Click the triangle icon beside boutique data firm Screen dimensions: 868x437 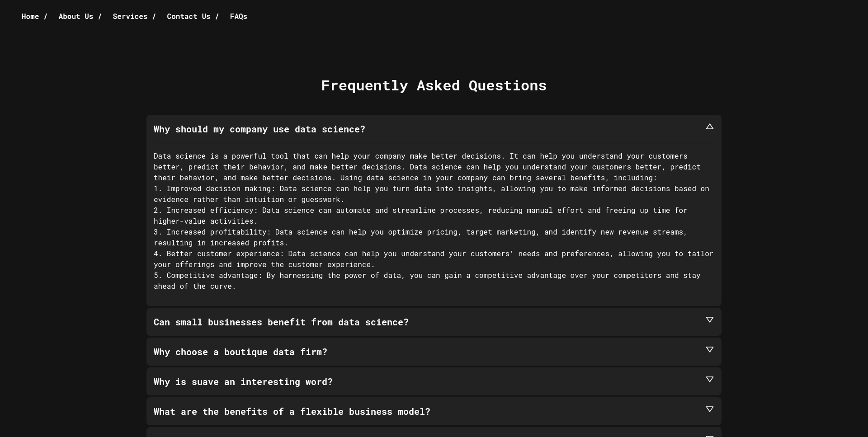709,349
